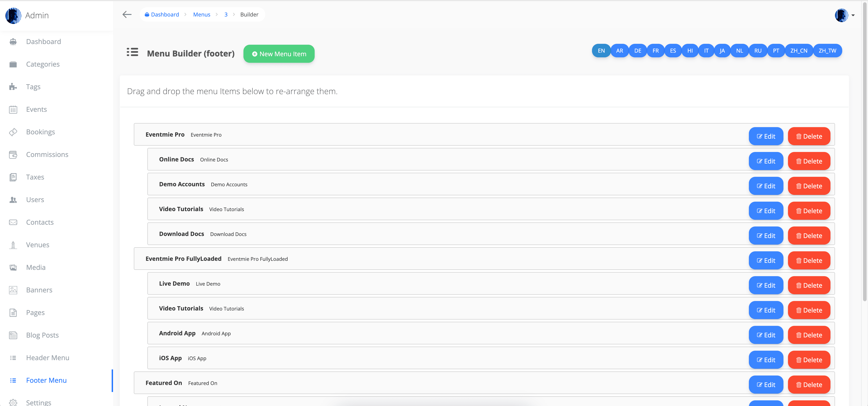
Task: Go to Blog Posts in the sidebar
Action: (42, 335)
